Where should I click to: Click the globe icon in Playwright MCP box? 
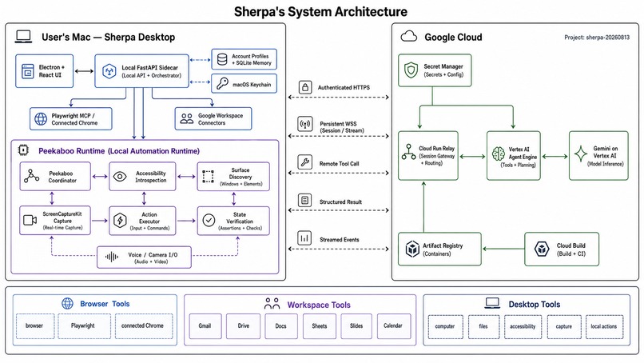pyautogui.click(x=41, y=119)
